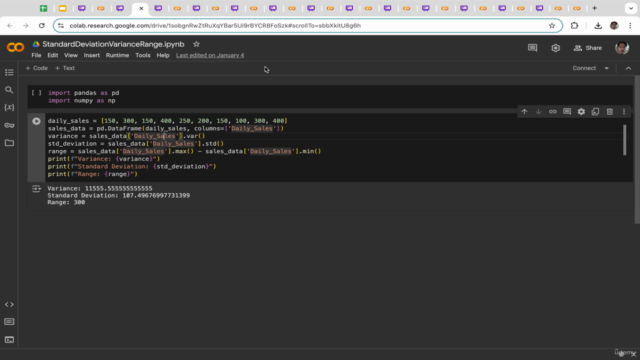Open Chrome three-dot menu
The height and width of the screenshot is (360, 640).
[x=630, y=25]
